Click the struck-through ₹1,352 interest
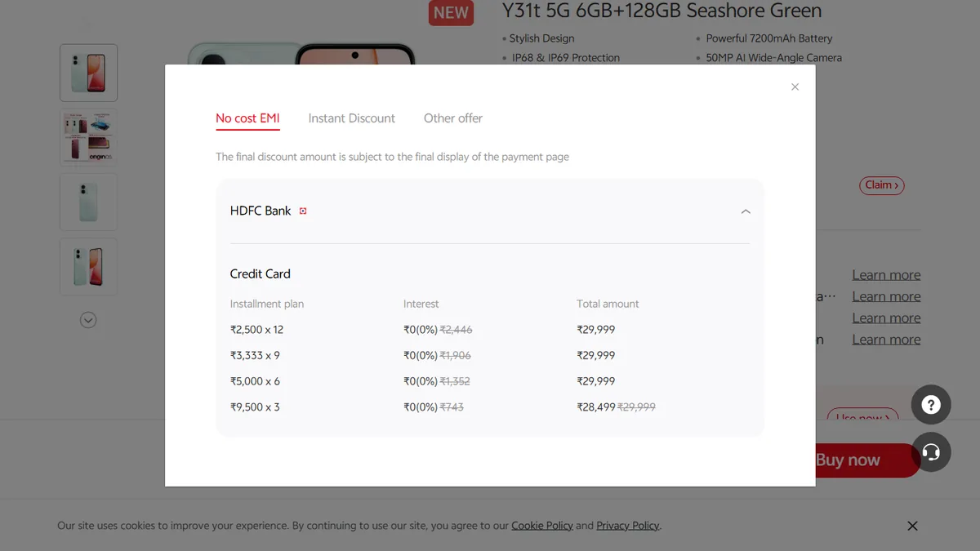This screenshot has height=551, width=980. pyautogui.click(x=455, y=381)
